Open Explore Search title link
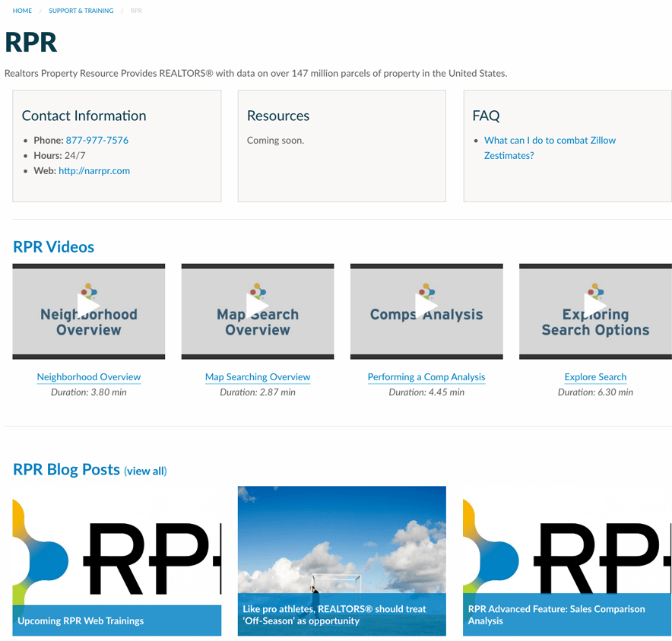 595,377
